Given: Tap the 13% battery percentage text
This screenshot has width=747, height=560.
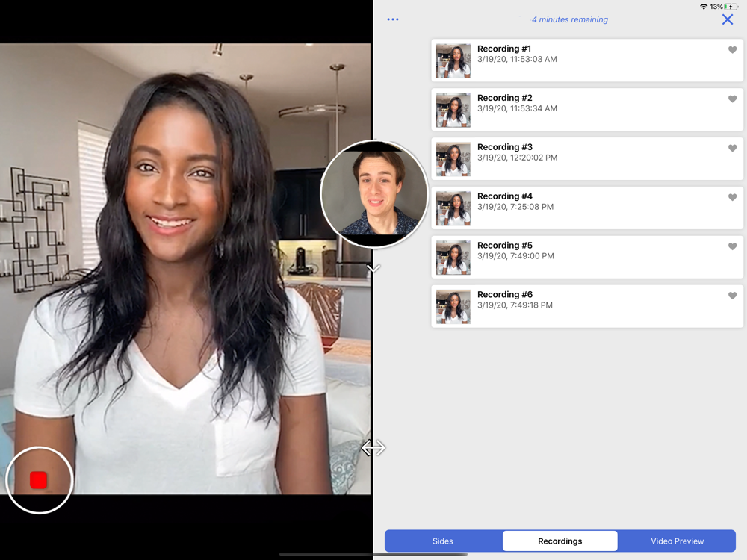Looking at the screenshot, I should tap(716, 7).
